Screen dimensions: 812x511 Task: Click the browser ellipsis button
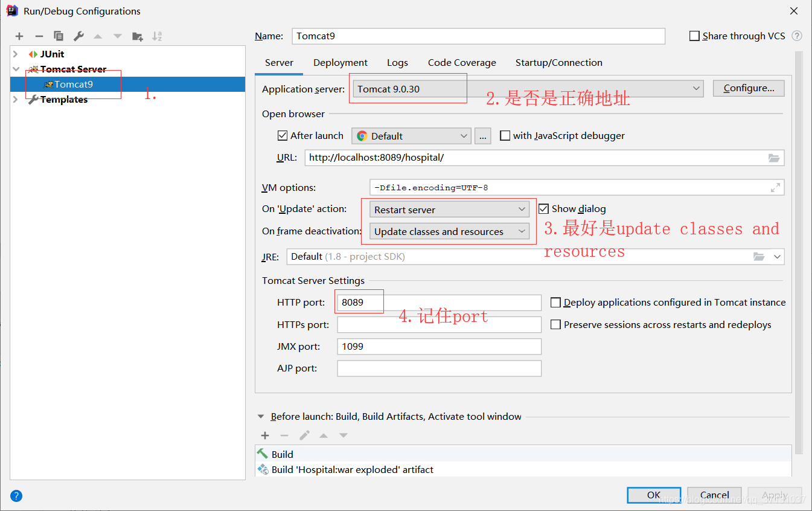(482, 136)
